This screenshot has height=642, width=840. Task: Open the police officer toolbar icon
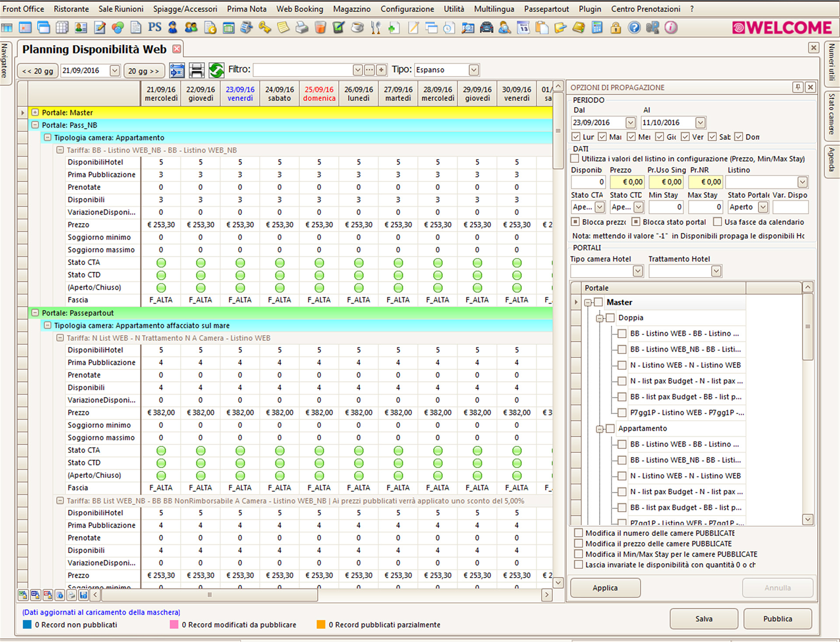pos(173,28)
